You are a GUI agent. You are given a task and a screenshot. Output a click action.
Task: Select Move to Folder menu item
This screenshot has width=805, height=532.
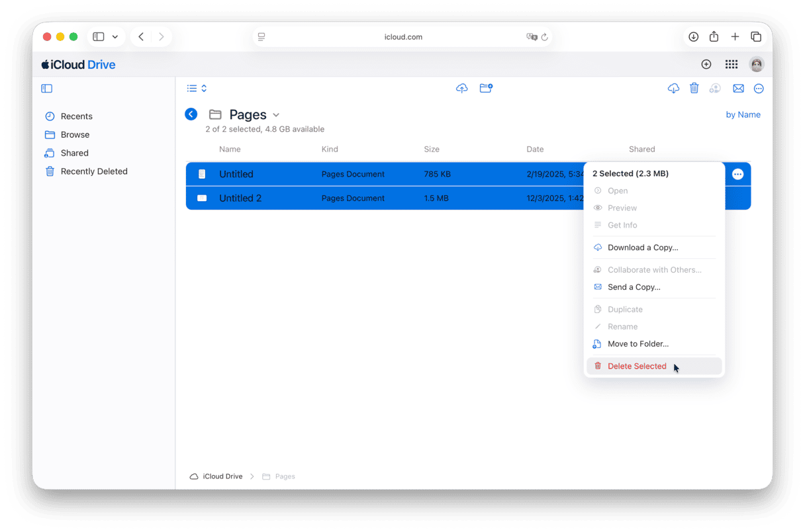pyautogui.click(x=638, y=343)
